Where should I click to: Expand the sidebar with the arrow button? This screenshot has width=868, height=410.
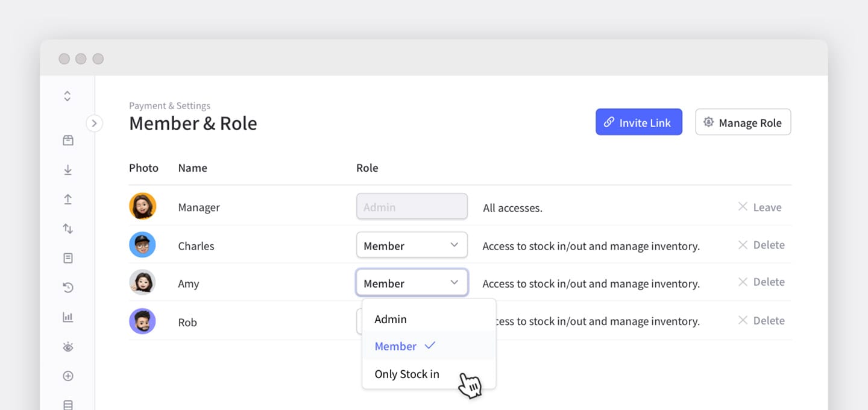(x=95, y=123)
